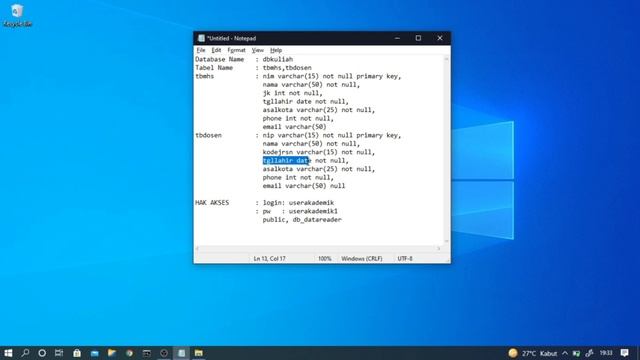Open the View menu in Notepad
Screen dimensions: 640x360
tap(258, 50)
